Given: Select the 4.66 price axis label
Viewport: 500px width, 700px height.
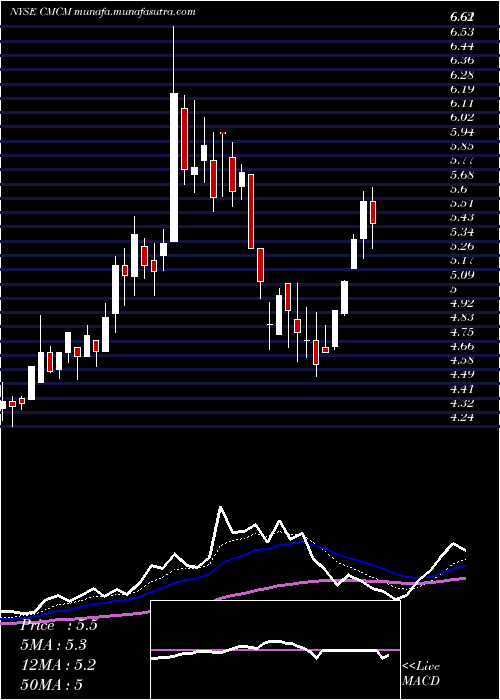Looking at the screenshot, I should [462, 346].
